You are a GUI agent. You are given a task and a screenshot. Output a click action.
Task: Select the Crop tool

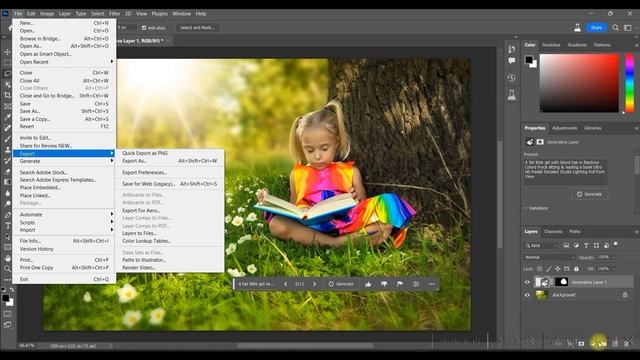point(7,95)
